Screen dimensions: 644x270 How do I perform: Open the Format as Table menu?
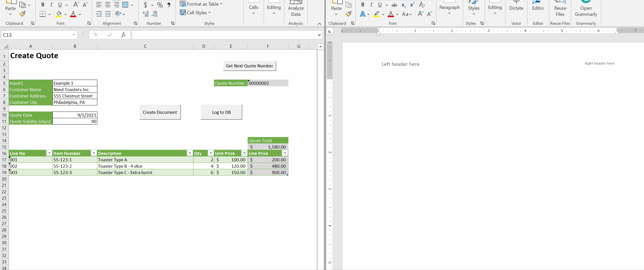[201, 4]
